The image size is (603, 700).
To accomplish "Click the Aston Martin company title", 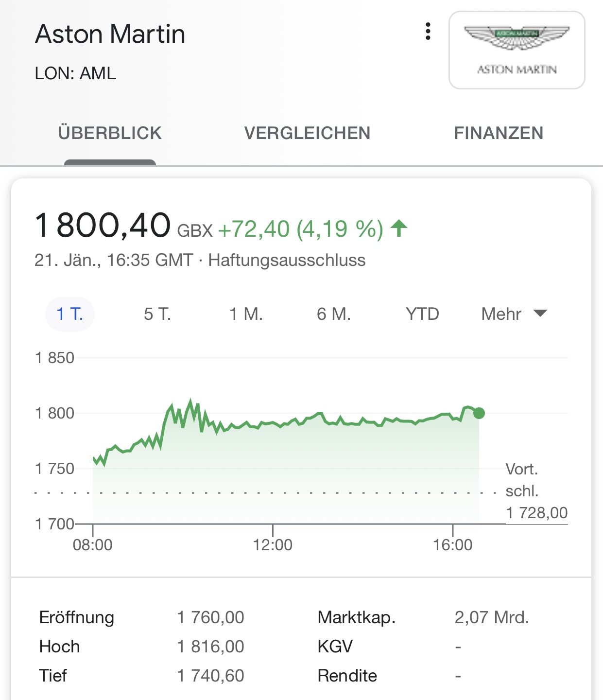I will tap(110, 34).
